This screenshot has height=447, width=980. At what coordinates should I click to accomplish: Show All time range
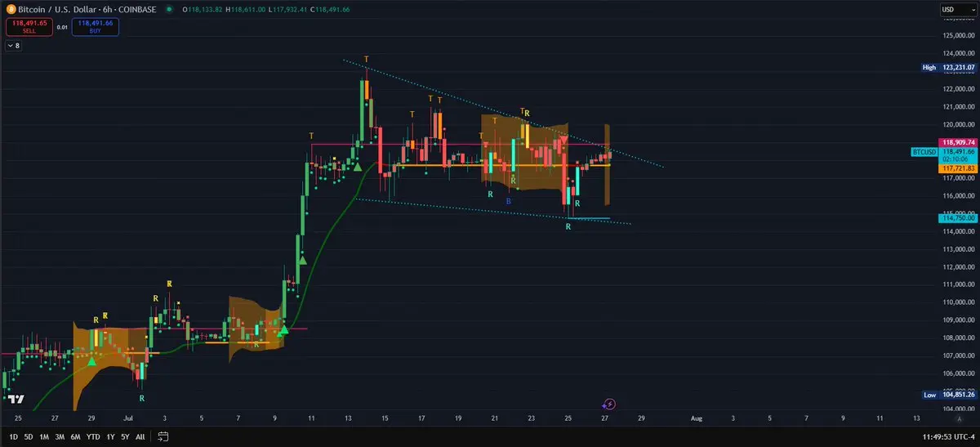coord(140,436)
